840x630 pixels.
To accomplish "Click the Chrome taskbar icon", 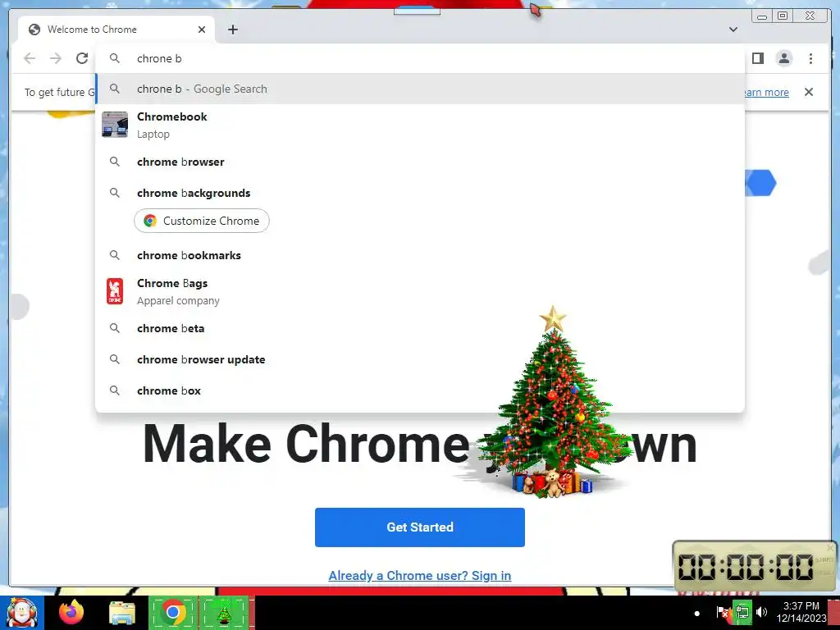I will pyautogui.click(x=173, y=613).
